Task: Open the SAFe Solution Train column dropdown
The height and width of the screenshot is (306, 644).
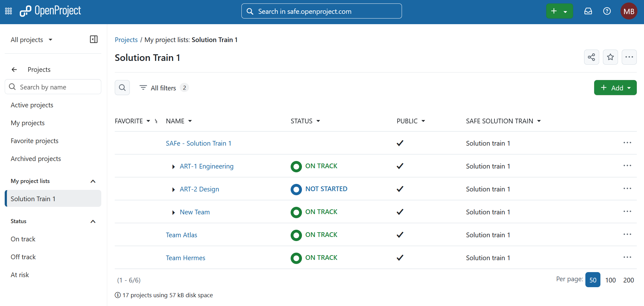Action: 539,121
